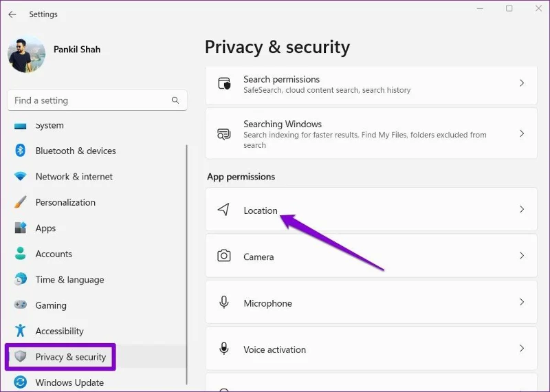
Task: Open Camera permissions
Action: coord(371,256)
